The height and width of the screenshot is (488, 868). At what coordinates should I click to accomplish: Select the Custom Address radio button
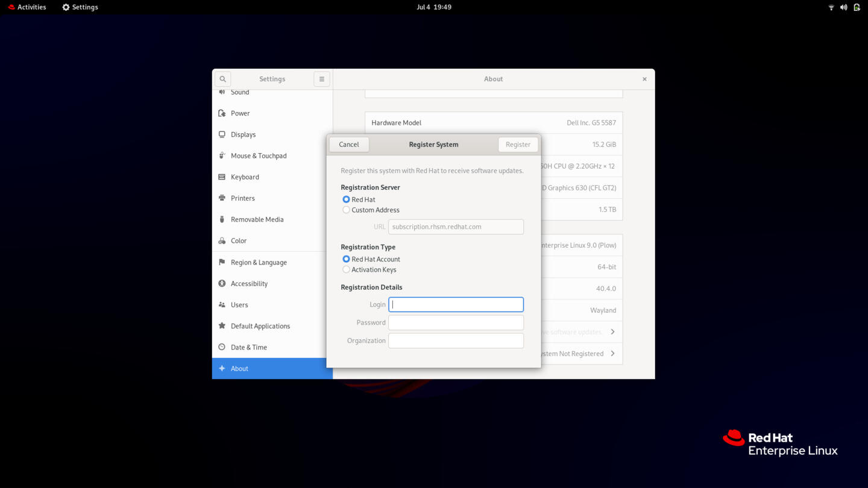pos(346,210)
